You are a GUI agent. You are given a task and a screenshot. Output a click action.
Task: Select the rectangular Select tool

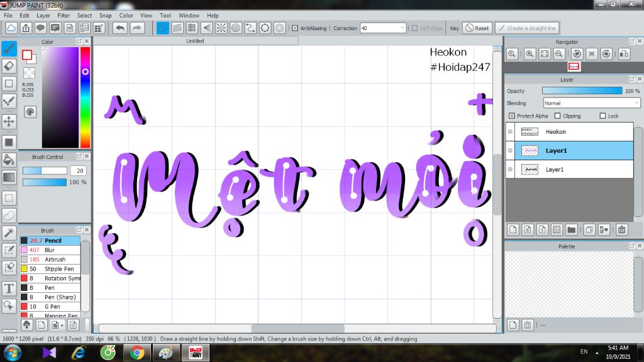[9, 198]
